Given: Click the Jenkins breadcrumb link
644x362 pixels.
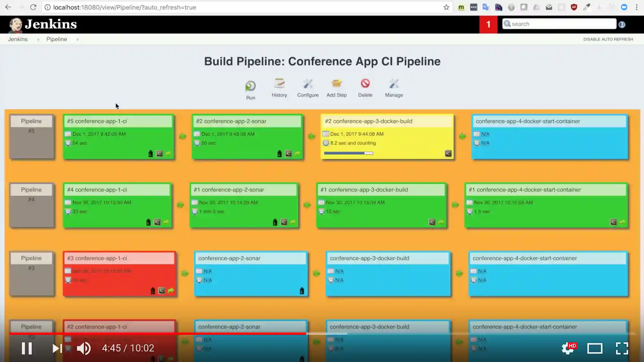Looking at the screenshot, I should (x=17, y=39).
